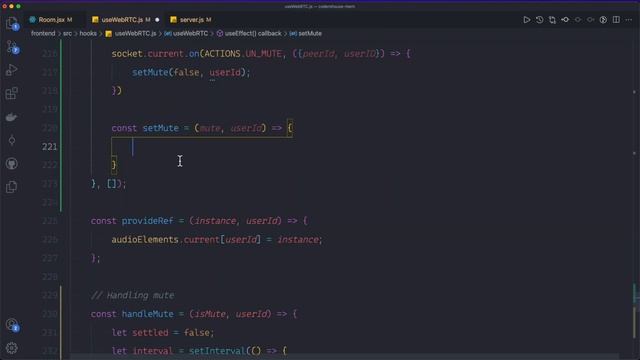Open the Explorer view in activity bar

point(12,24)
